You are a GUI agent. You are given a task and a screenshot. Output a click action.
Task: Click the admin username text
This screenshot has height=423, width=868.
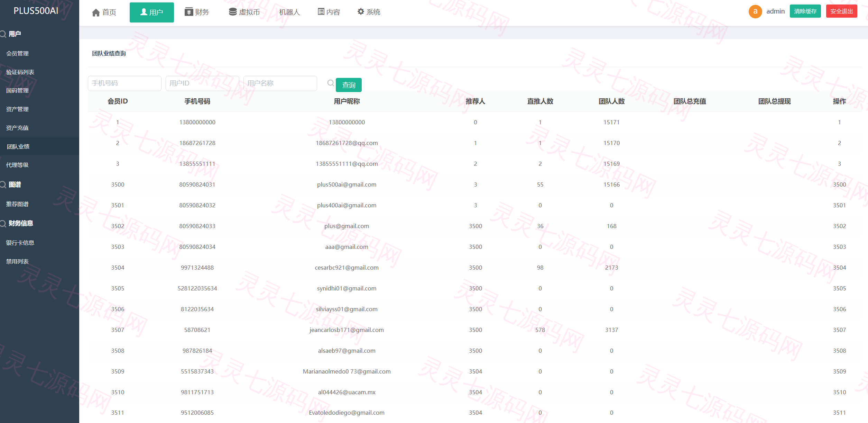pos(775,11)
